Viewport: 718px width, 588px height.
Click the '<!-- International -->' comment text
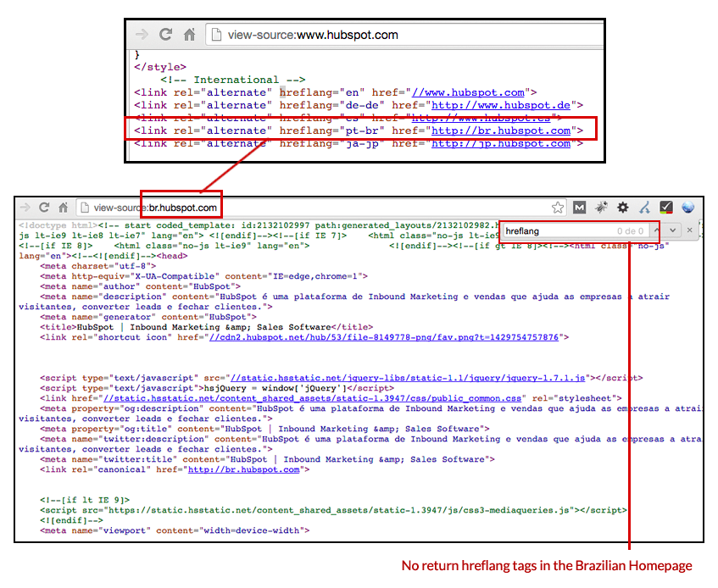pyautogui.click(x=232, y=80)
